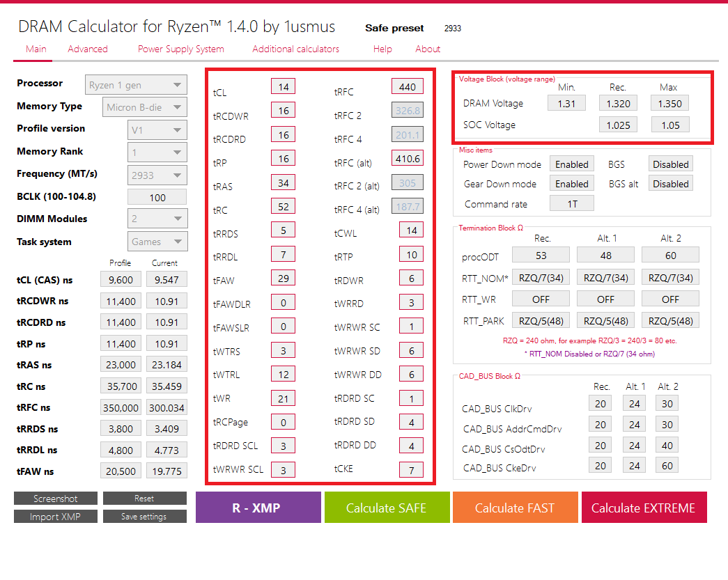Open the DIMM Modules dropdown
This screenshot has width=728, height=580.
157,219
